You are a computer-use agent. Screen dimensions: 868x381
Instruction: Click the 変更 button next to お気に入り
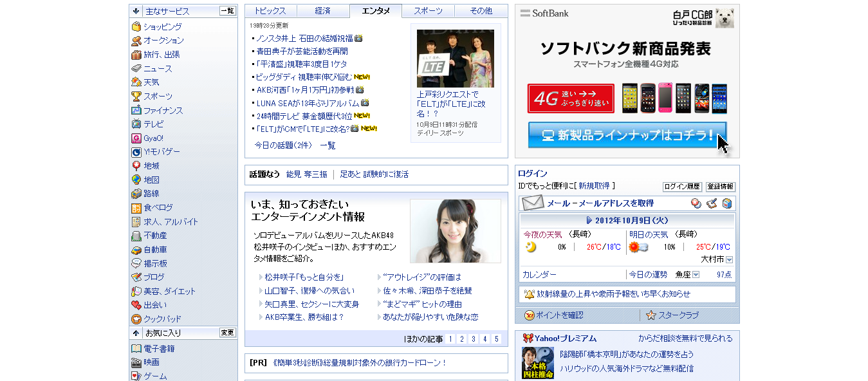228,333
